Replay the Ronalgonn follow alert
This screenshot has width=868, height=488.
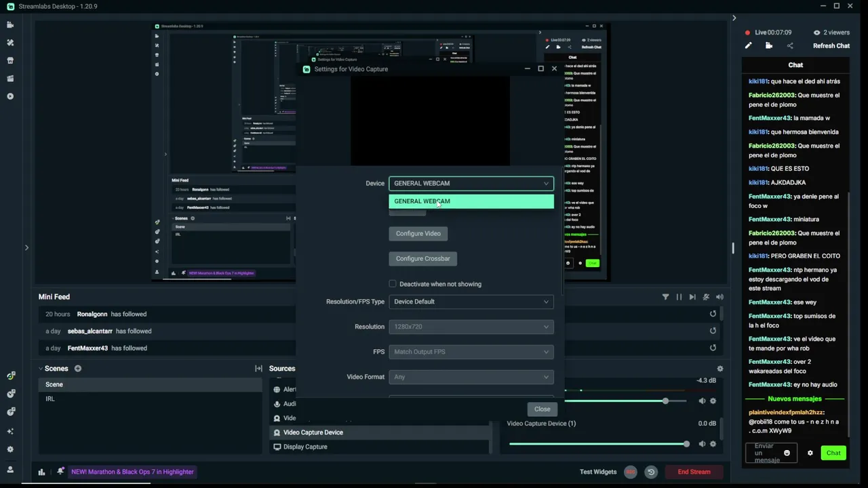[x=713, y=314]
